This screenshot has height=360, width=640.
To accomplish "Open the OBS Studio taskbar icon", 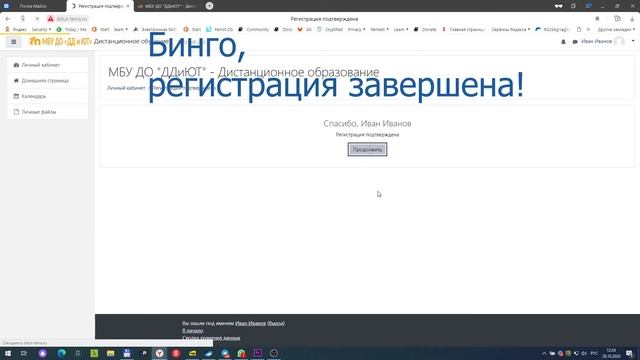I will [x=274, y=353].
